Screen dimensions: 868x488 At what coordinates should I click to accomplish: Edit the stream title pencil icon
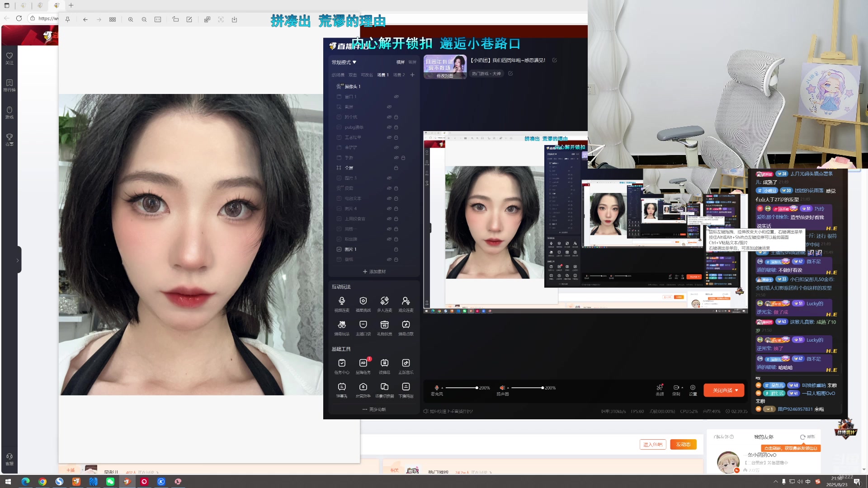tap(555, 60)
